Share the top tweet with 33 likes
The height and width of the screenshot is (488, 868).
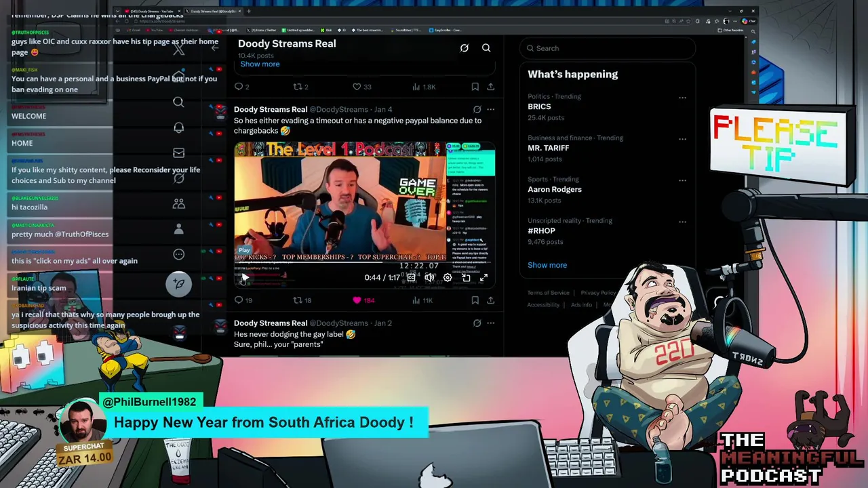[x=490, y=87]
